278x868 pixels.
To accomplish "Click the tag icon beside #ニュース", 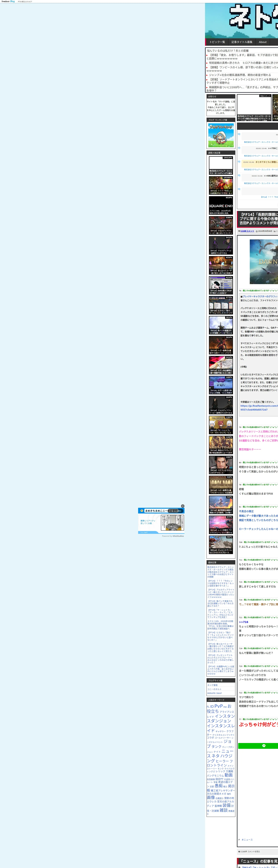I will 239,839.
